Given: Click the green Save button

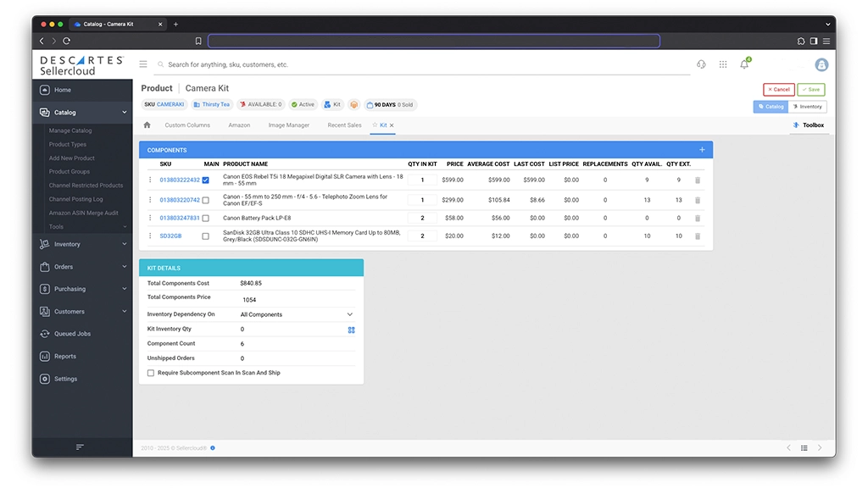Looking at the screenshot, I should [x=810, y=89].
